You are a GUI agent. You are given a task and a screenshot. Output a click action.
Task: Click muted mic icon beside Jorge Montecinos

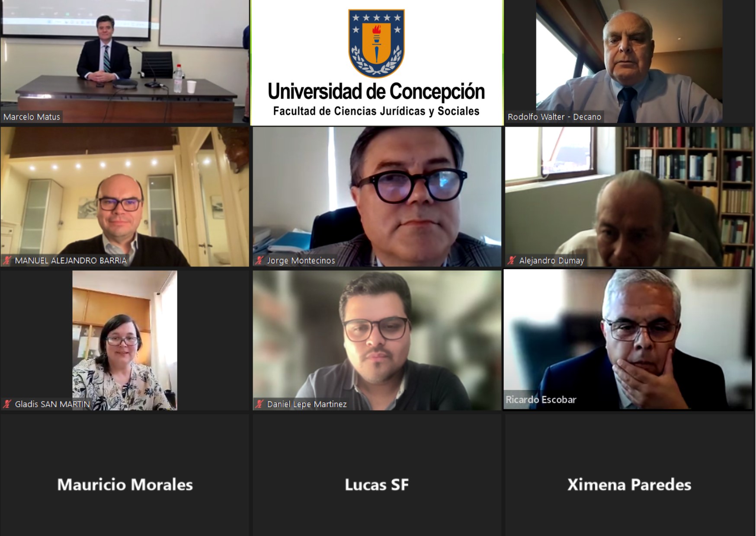[259, 261]
